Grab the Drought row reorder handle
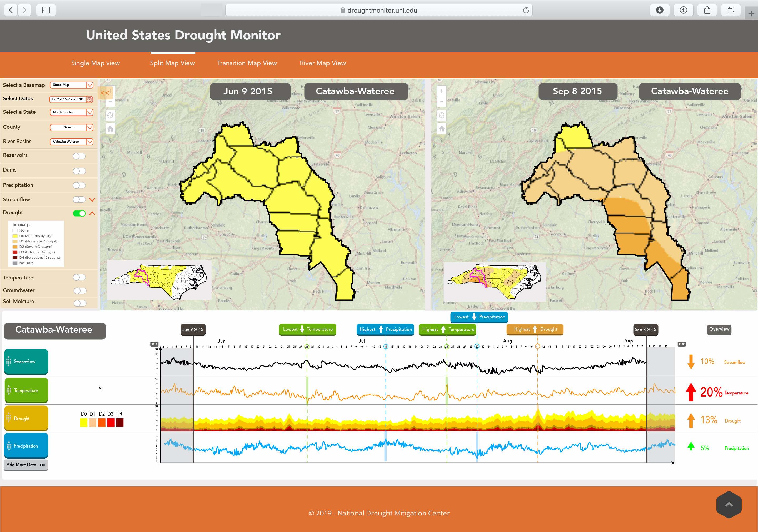The width and height of the screenshot is (758, 532). pyautogui.click(x=9, y=418)
